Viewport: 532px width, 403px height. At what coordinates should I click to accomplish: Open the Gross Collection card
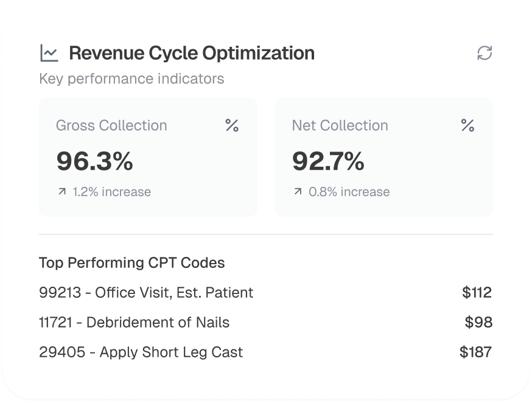tap(148, 156)
